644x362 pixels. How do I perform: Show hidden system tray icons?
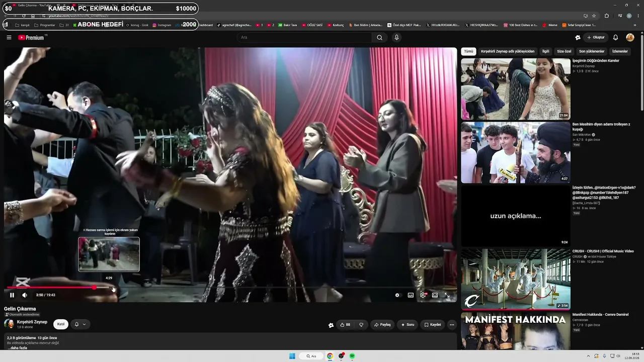point(588,356)
